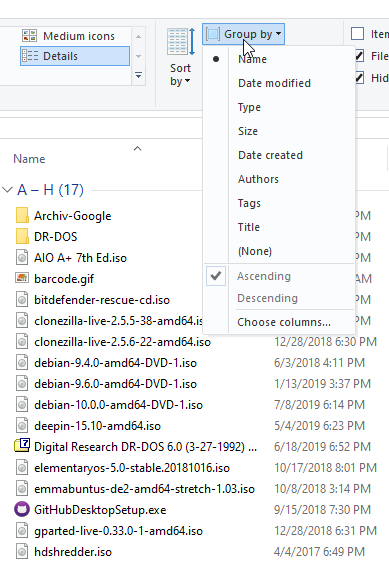Select debian-9.6.0 iso file icon

22,384
